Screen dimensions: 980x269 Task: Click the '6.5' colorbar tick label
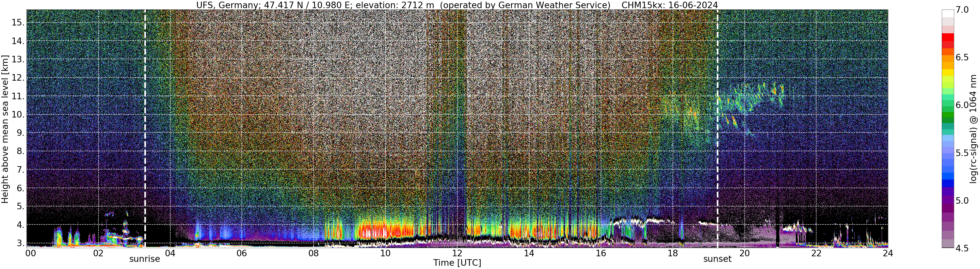pyautogui.click(x=962, y=57)
